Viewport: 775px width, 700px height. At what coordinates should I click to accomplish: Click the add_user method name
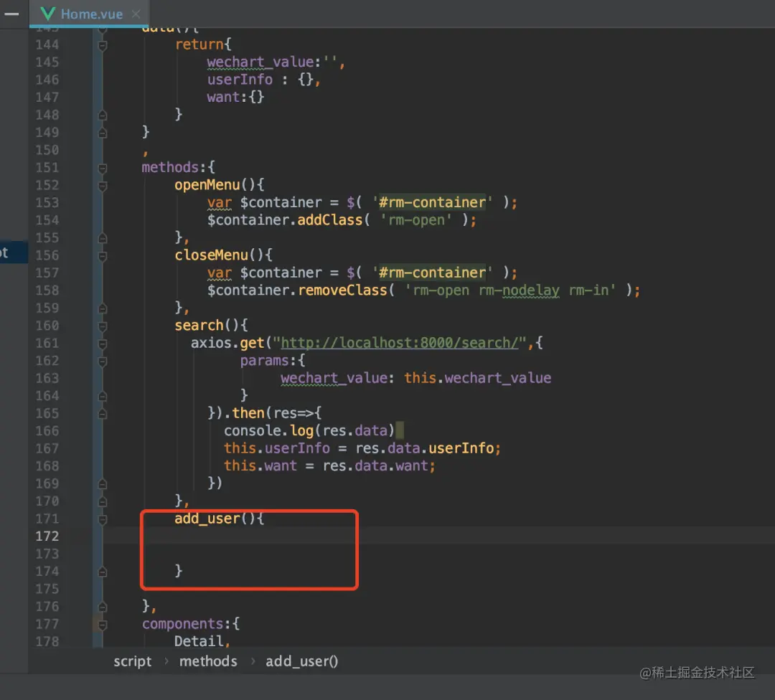coord(207,519)
